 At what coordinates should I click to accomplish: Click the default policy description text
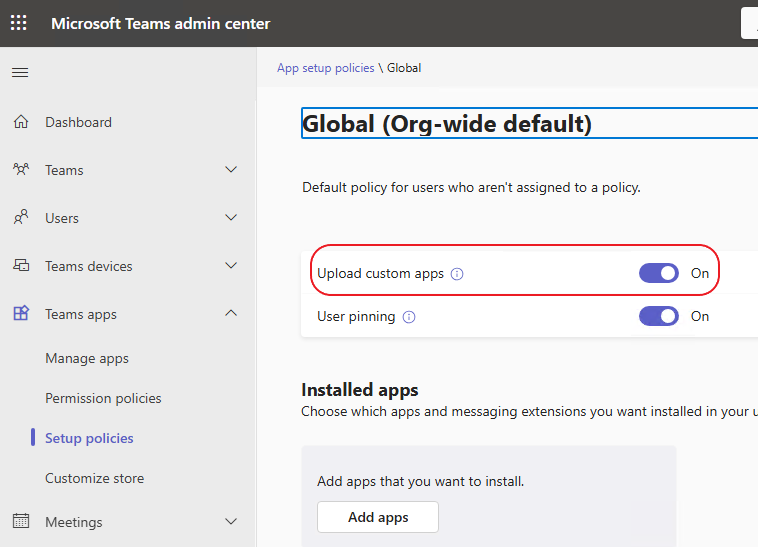(x=471, y=187)
